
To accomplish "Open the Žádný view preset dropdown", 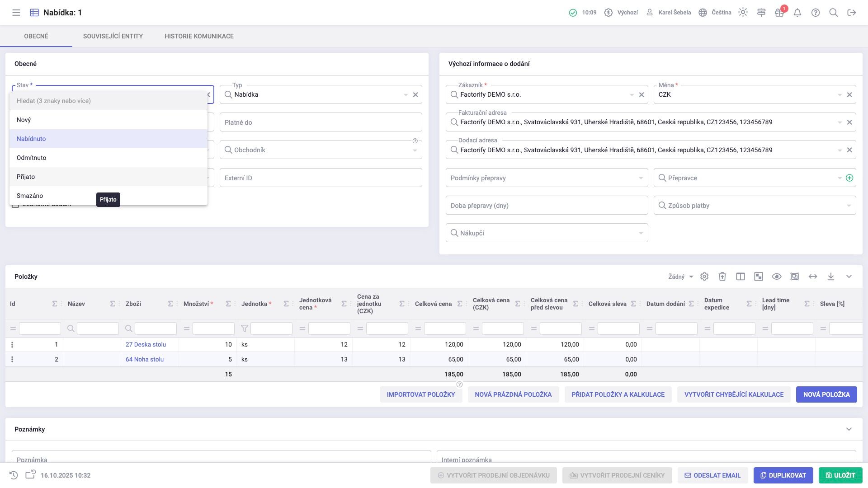I will pos(680,277).
